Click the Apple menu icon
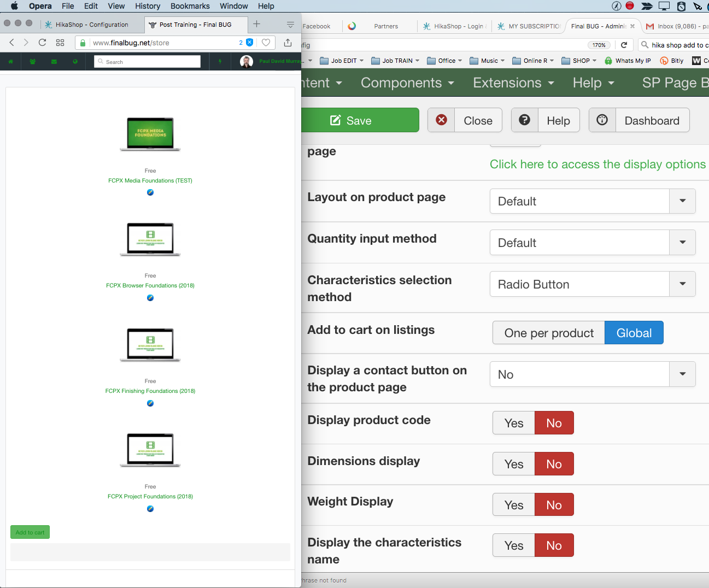The width and height of the screenshot is (709, 588). [14, 6]
